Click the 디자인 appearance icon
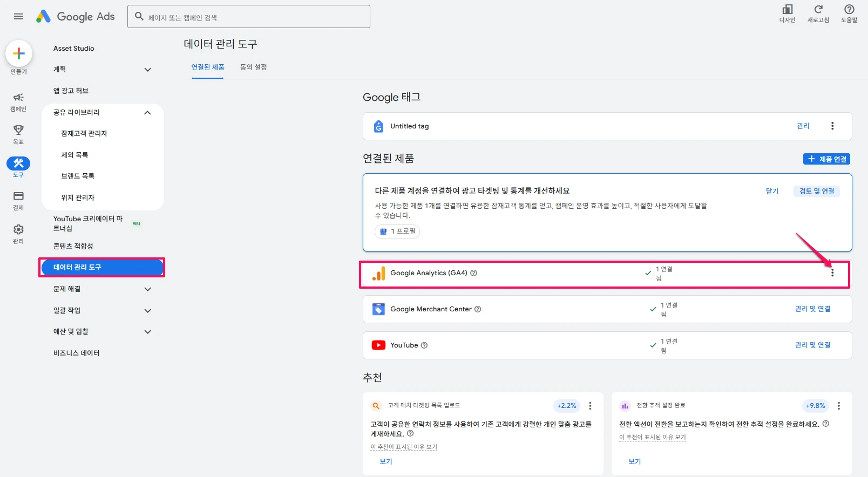 pos(788,10)
